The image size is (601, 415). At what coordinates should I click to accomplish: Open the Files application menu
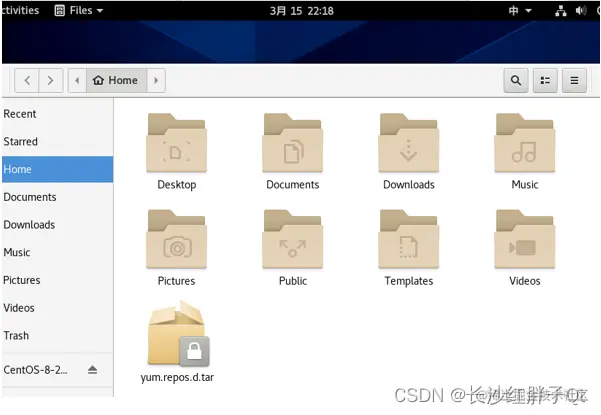pyautogui.click(x=79, y=10)
